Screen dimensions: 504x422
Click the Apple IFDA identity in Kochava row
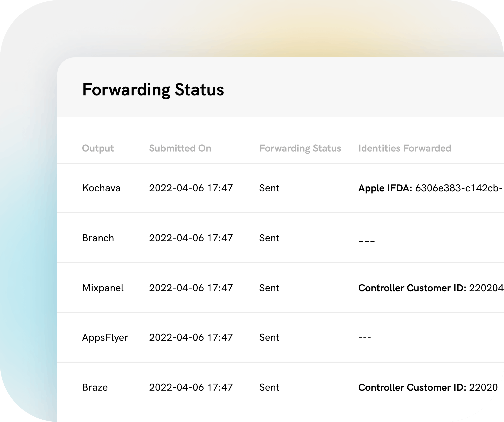click(430, 188)
